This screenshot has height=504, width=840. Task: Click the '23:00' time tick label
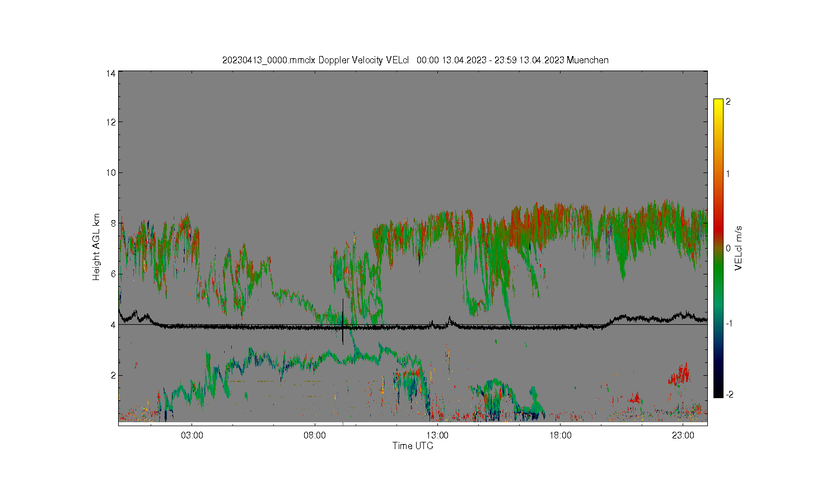tap(683, 436)
